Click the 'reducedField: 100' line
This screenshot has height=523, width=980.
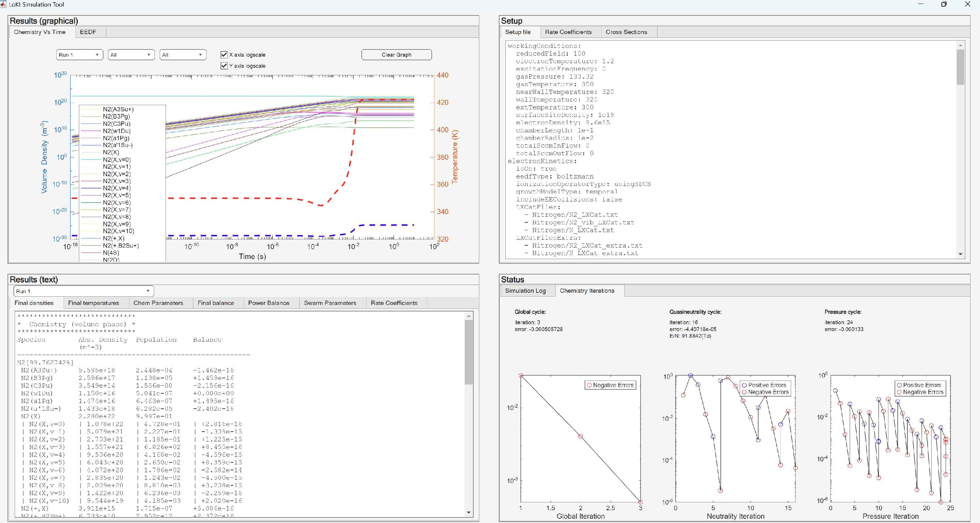coord(551,54)
